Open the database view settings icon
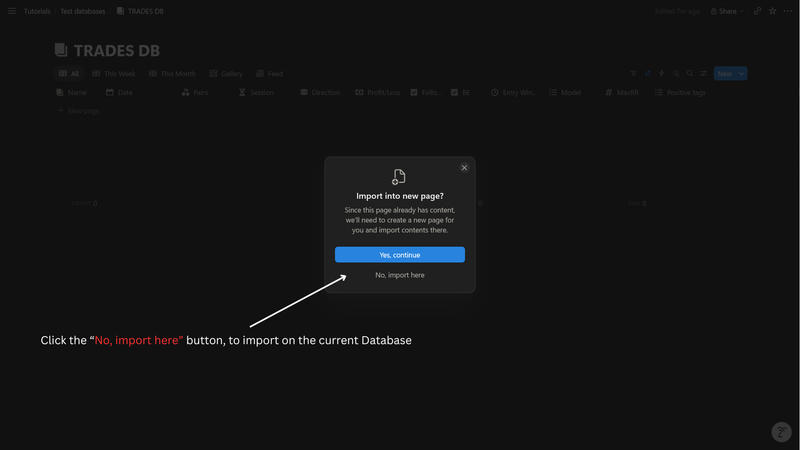Viewport: 800px width, 450px height. click(x=704, y=73)
